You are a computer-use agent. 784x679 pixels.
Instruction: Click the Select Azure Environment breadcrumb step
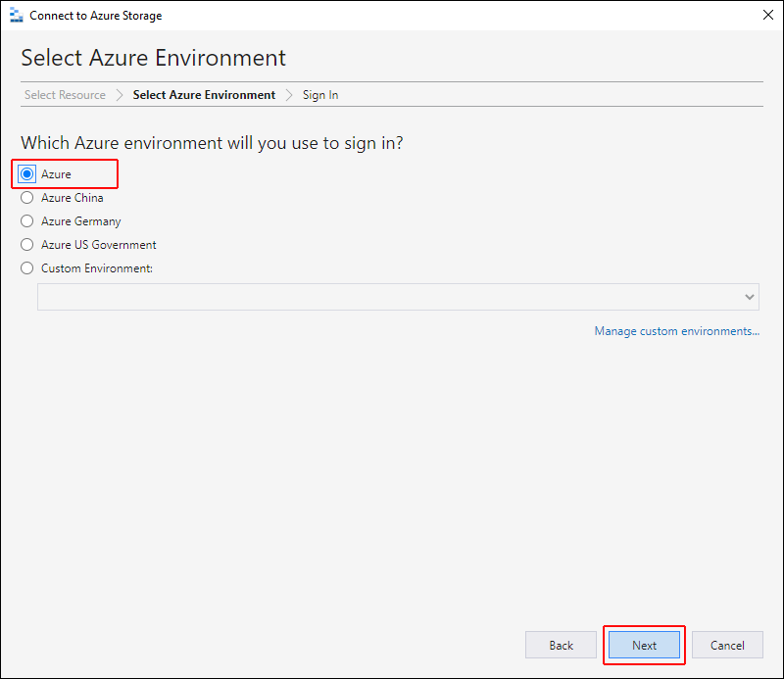coord(204,95)
